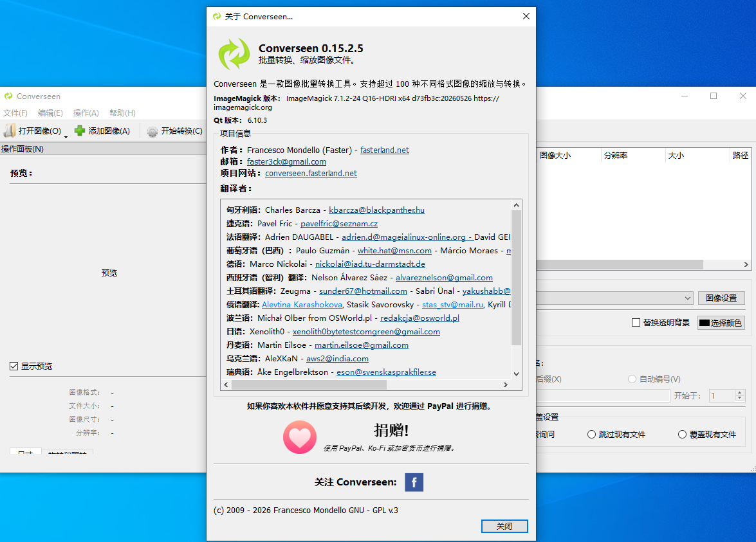Click translators list scroll left arrow
Screen dimensions: 756x542
coord(226,384)
